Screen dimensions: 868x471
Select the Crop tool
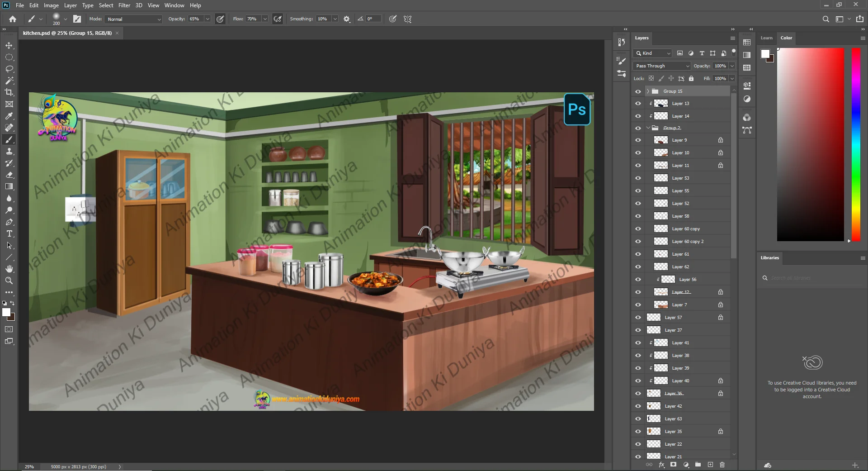tap(9, 92)
